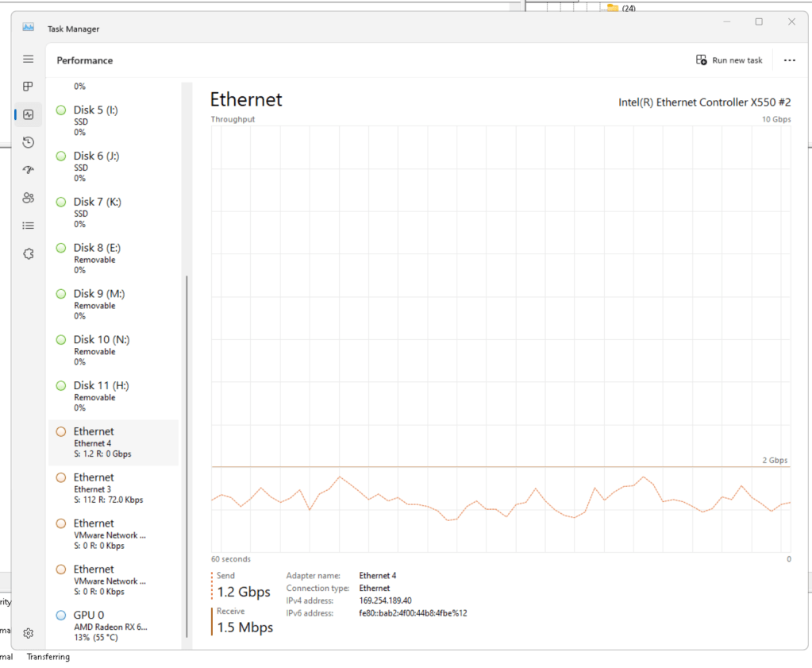The width and height of the screenshot is (812, 668).
Task: Select Disk 5 (I:) in the list
Action: 114,121
